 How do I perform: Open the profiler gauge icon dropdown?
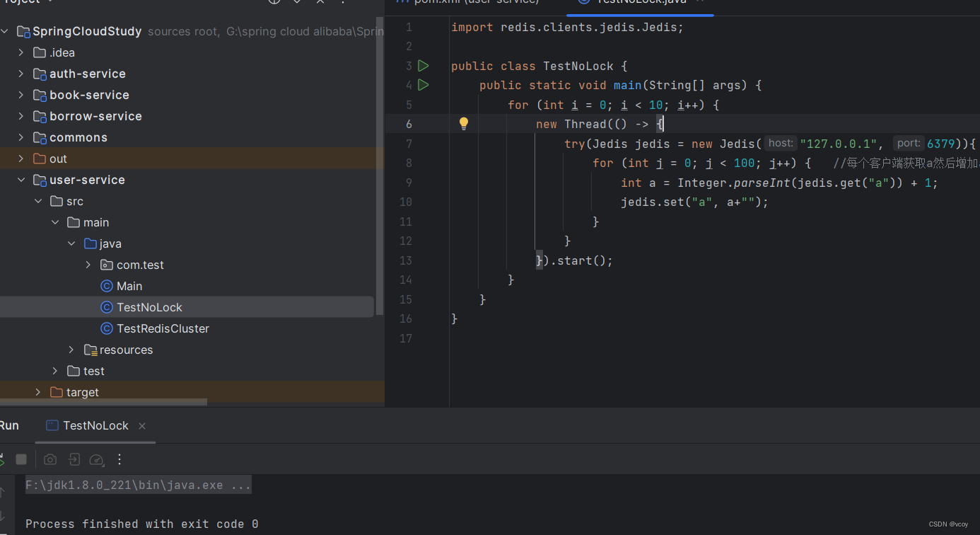98,459
